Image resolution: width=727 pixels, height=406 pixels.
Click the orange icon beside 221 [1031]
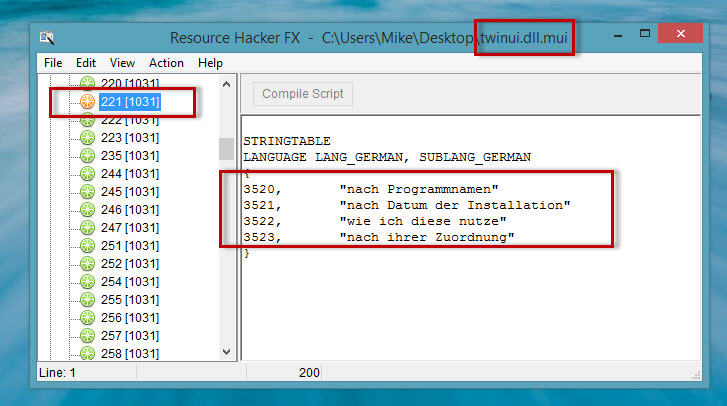[x=87, y=102]
